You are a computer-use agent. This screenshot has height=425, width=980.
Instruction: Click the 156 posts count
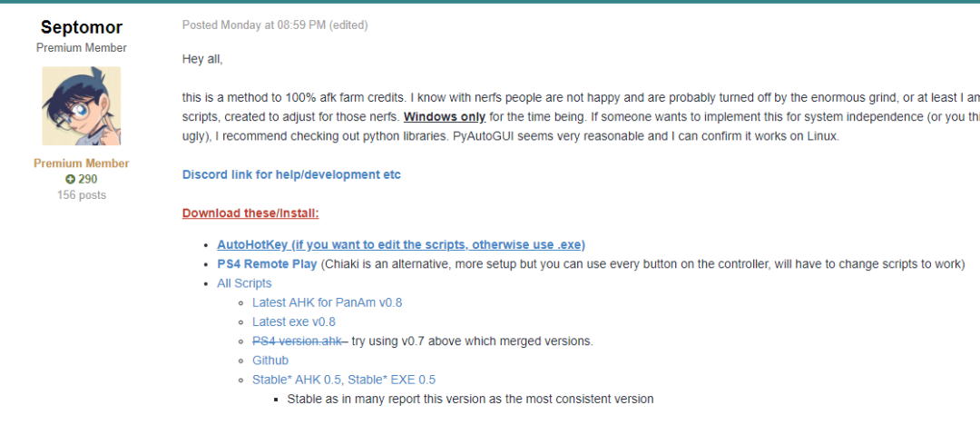82,194
